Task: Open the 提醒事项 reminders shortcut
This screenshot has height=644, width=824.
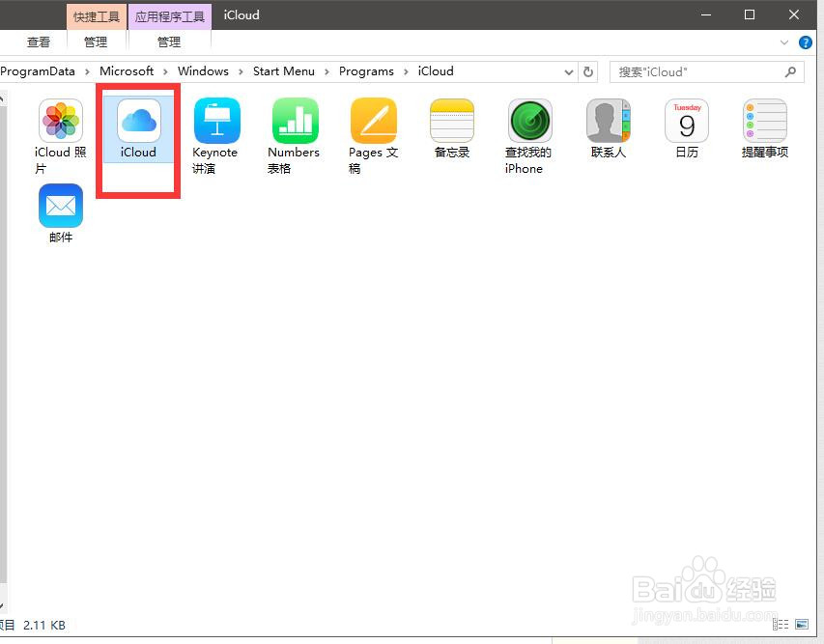Action: click(765, 129)
